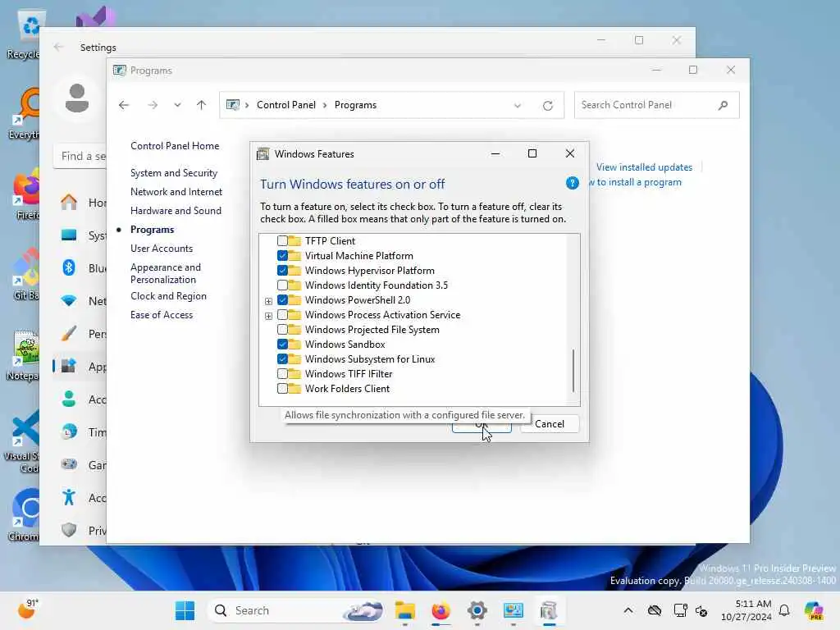Open Accounts person icon in Settings

[69, 399]
